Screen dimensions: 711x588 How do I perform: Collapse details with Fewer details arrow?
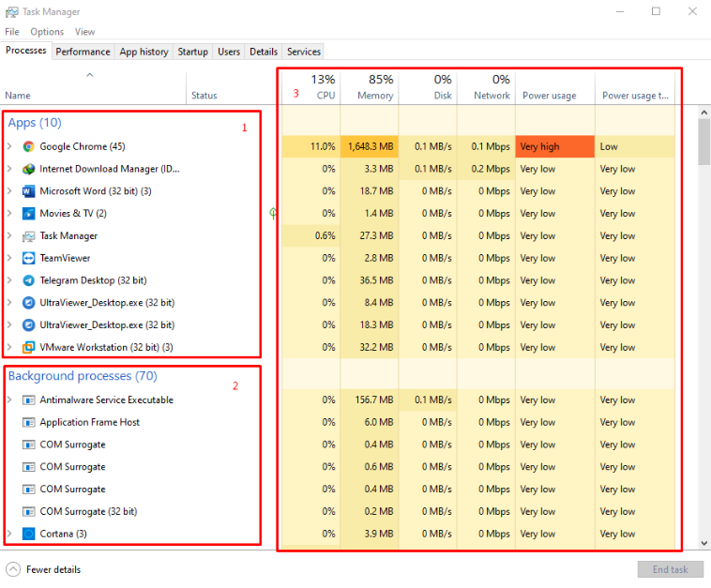13,569
